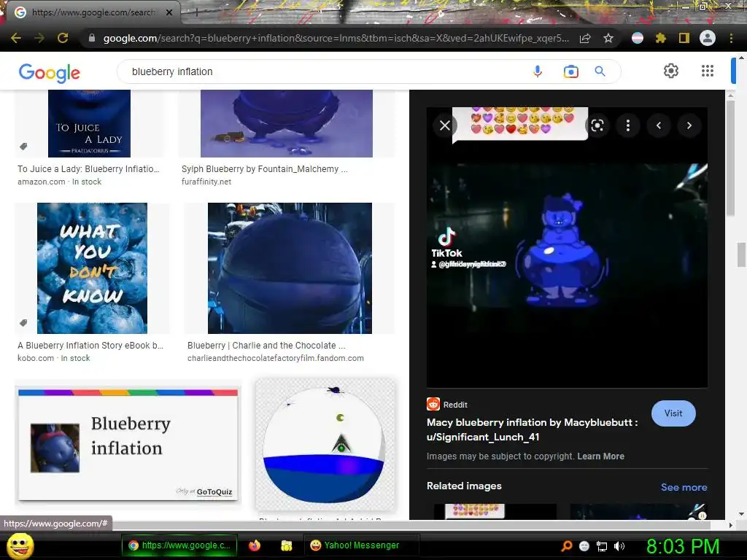
Task: Click the preview panel vertical scrollbar thumb
Action: (x=730, y=159)
